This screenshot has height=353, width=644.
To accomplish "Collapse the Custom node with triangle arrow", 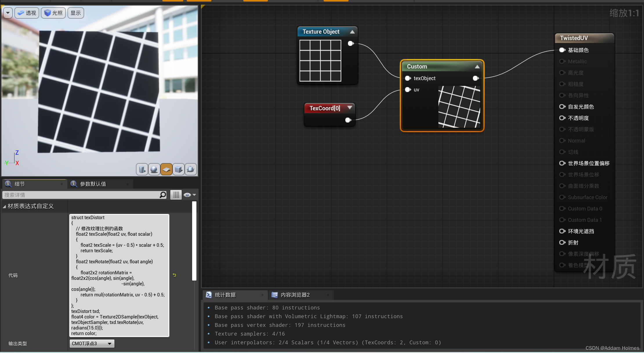I will 477,67.
